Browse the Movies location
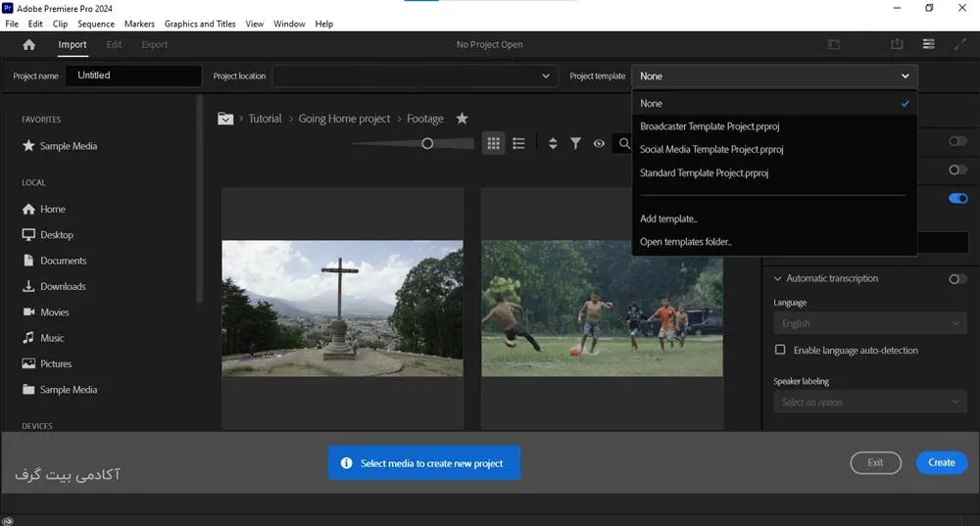The height and width of the screenshot is (526, 980). 46,311
